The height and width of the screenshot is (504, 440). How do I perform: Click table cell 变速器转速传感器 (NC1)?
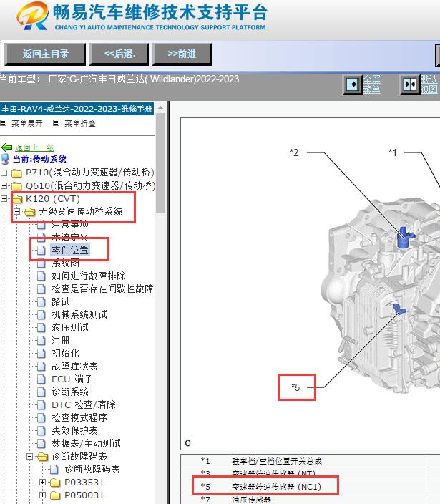pyautogui.click(x=328, y=487)
